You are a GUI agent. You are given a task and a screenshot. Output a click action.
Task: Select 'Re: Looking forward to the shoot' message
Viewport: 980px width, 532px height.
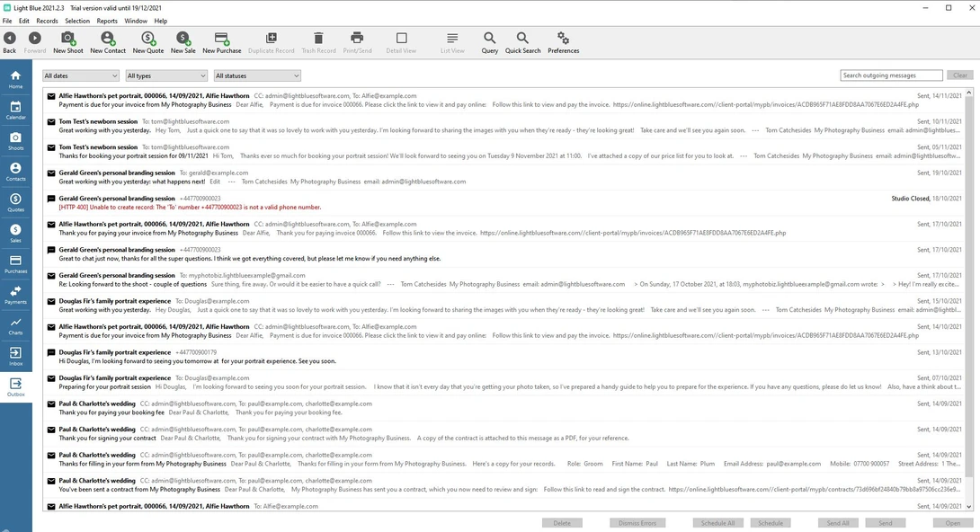click(503, 279)
